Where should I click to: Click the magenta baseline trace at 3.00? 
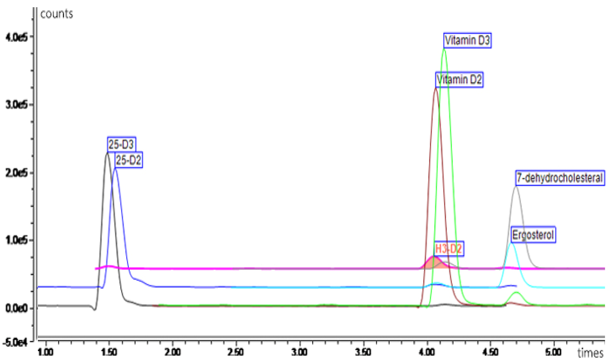[300, 268]
